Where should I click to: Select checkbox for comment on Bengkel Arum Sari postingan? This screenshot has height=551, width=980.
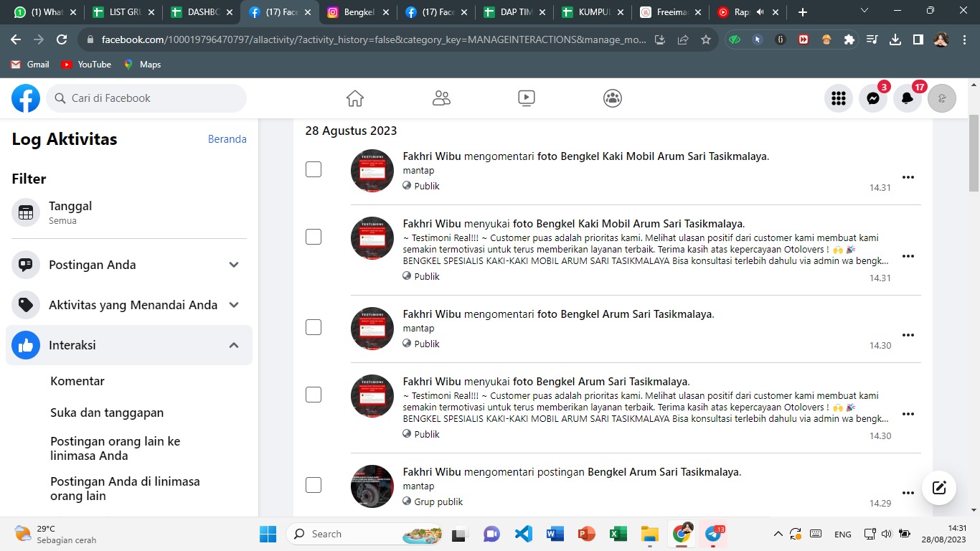tap(314, 485)
